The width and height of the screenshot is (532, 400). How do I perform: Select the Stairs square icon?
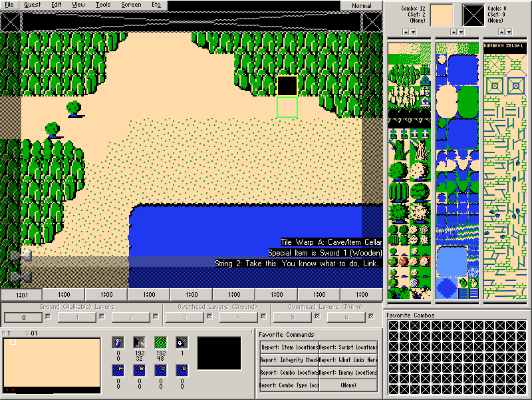140,342
